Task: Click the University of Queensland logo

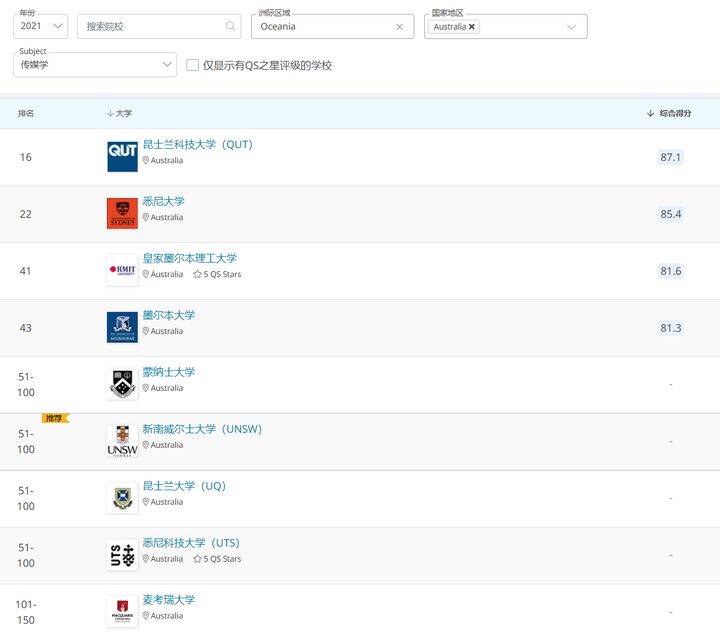Action: 122,498
